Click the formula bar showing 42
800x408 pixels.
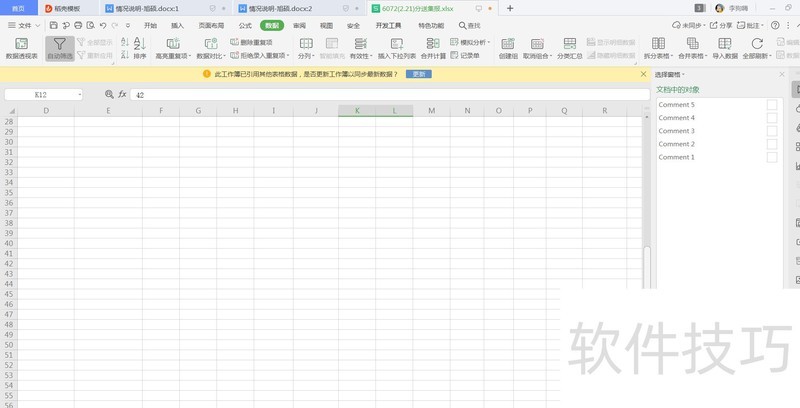coord(390,95)
